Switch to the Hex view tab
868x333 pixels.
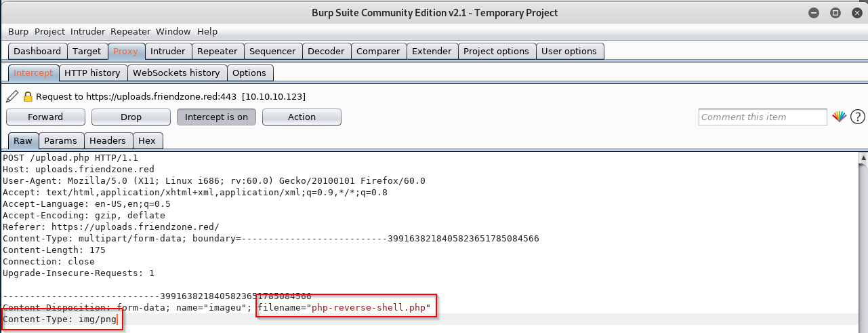[x=147, y=140]
